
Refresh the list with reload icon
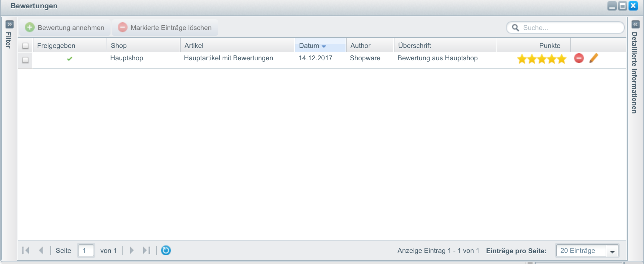point(166,250)
